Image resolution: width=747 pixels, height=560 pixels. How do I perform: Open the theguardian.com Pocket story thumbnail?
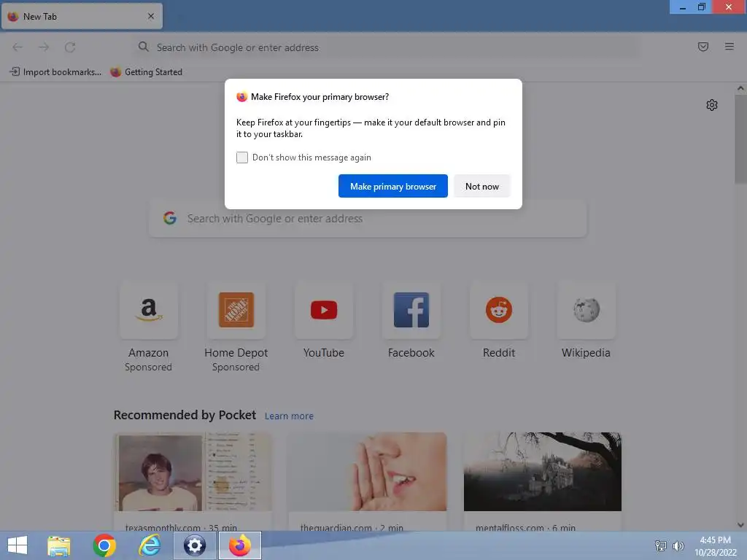click(x=368, y=472)
